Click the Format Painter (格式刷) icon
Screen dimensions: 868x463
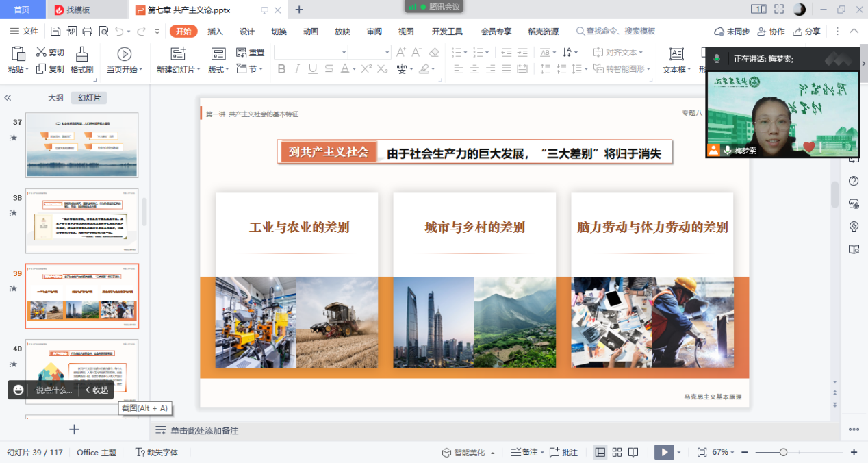pos(81,55)
